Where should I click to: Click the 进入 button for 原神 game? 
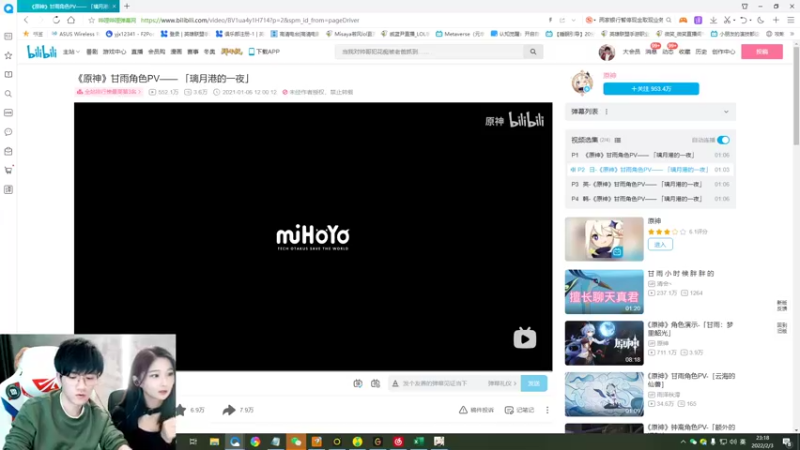(660, 244)
